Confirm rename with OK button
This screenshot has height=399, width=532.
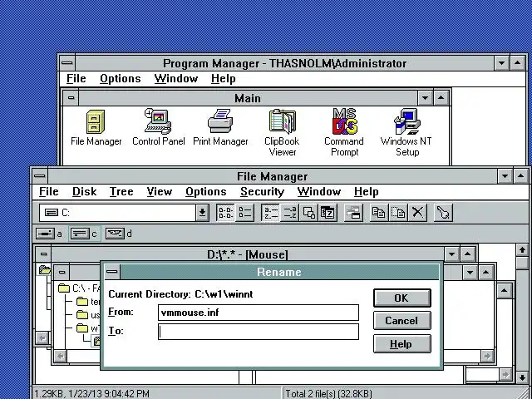tap(402, 298)
